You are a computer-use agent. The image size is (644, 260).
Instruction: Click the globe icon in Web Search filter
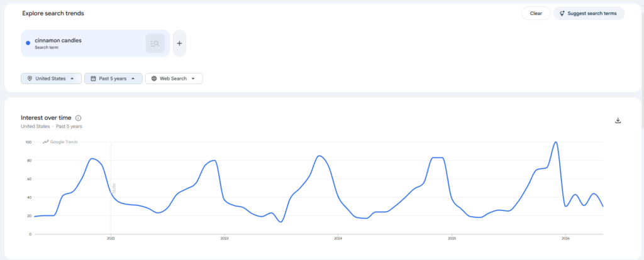[x=154, y=79]
